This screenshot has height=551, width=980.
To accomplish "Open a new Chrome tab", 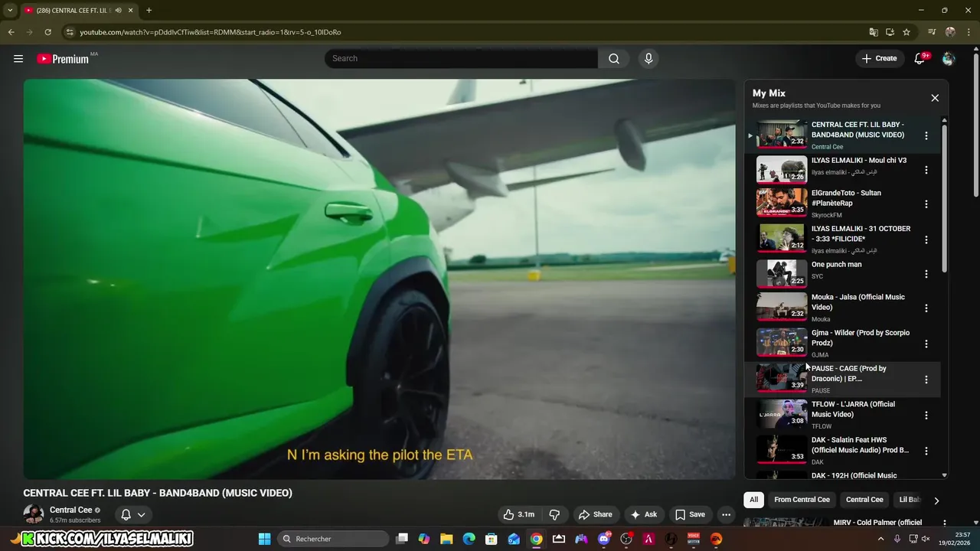I will coord(149,10).
